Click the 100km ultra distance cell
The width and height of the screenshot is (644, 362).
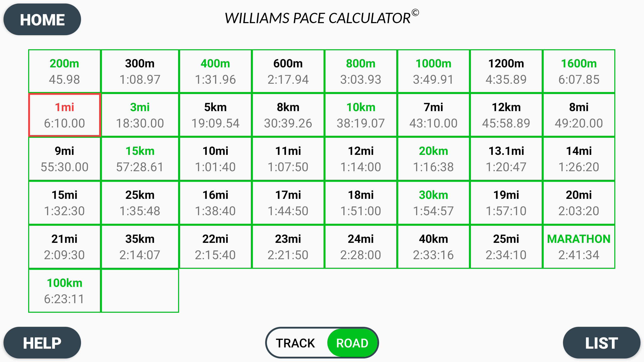pos(64,290)
